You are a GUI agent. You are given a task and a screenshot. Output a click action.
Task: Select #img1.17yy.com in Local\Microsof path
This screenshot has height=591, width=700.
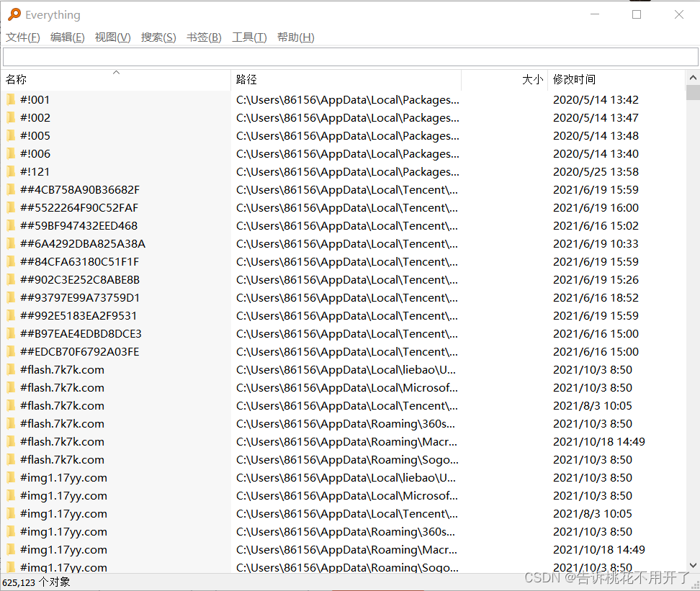click(x=63, y=495)
